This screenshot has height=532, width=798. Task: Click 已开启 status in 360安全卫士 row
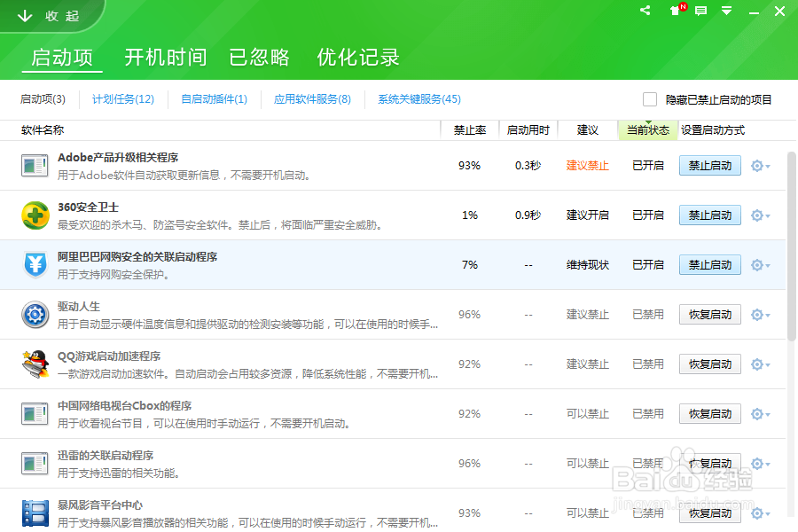(648, 215)
